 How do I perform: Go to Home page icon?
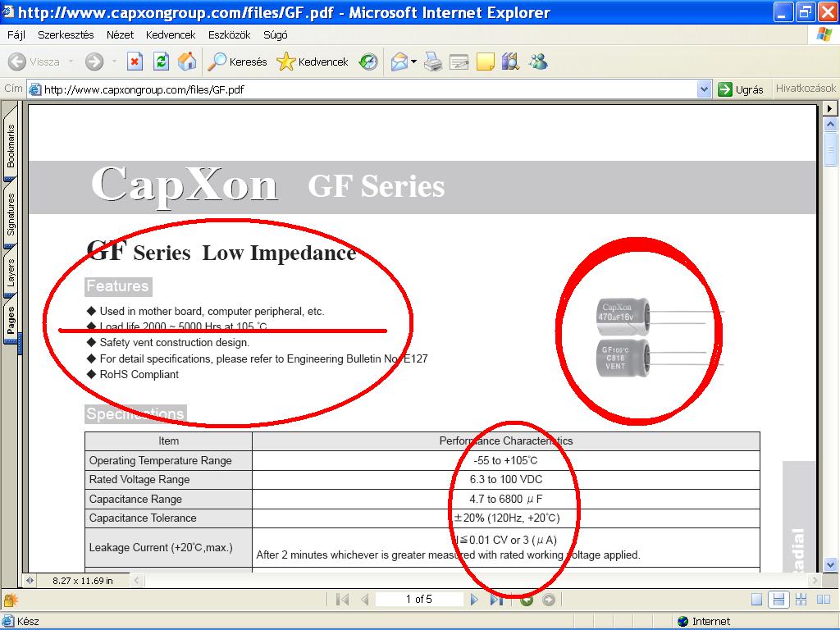[x=186, y=62]
